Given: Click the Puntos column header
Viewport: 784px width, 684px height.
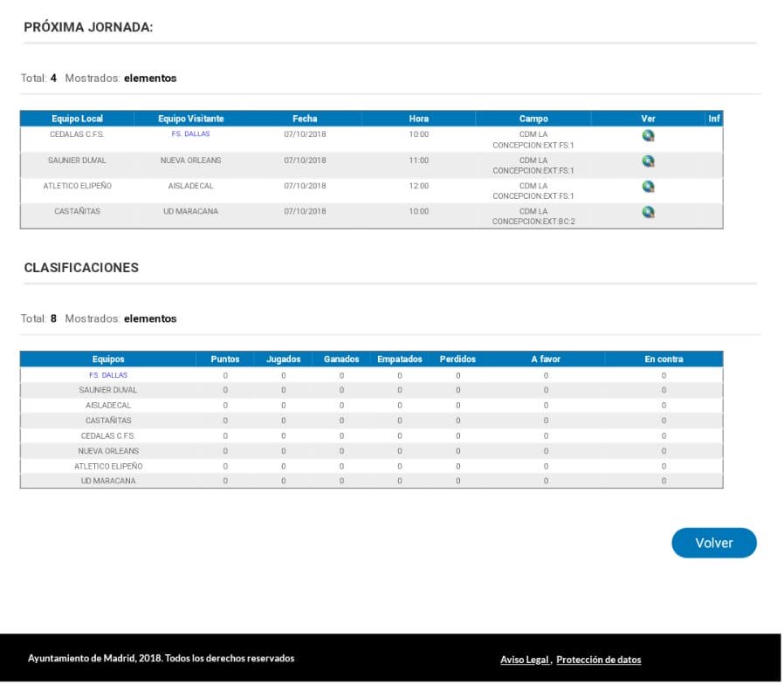Looking at the screenshot, I should 225,359.
